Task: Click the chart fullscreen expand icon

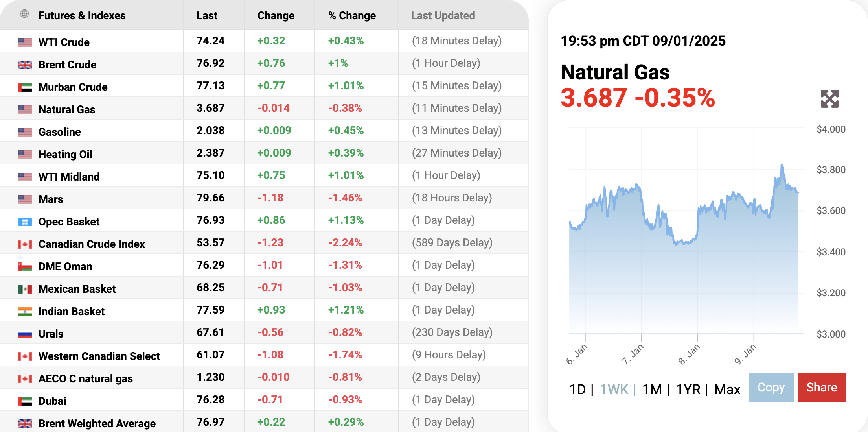Action: click(x=829, y=99)
